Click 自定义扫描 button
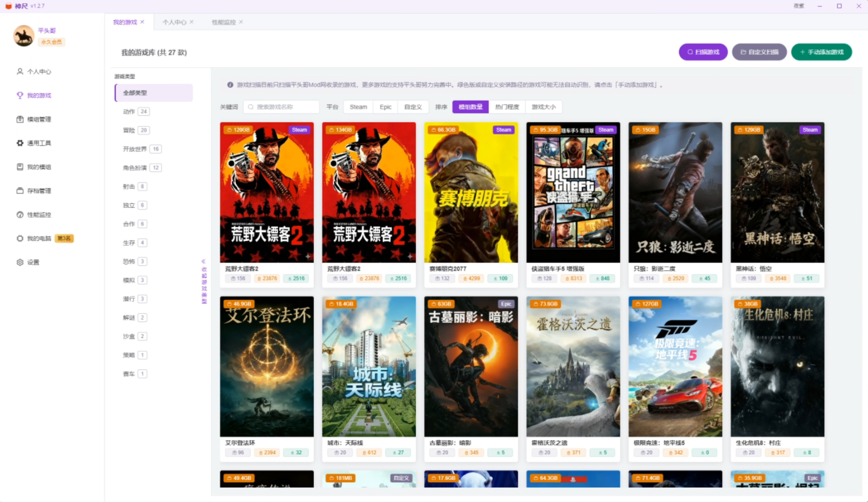 coord(759,52)
